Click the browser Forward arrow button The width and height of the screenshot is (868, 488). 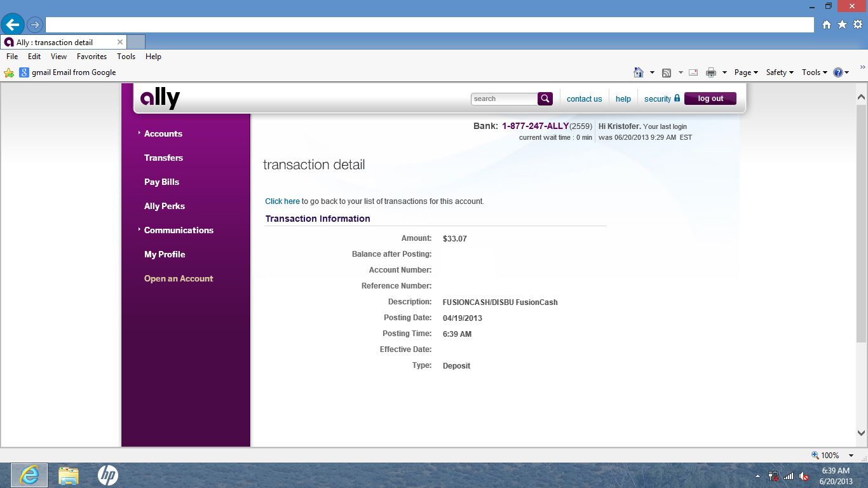35,25
